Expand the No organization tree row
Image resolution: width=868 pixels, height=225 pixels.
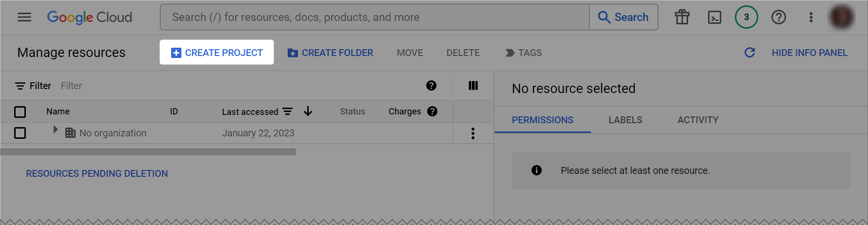click(x=55, y=130)
